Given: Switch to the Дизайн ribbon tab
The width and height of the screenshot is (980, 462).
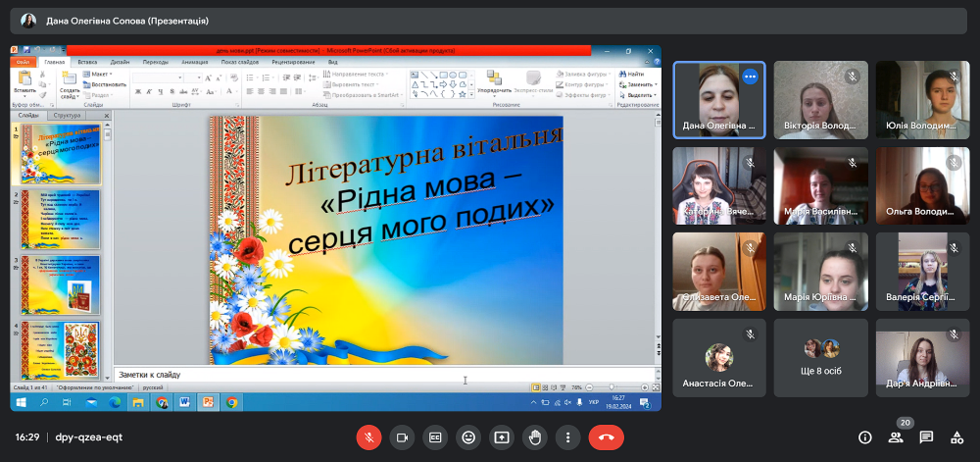Looking at the screenshot, I should click(122, 62).
